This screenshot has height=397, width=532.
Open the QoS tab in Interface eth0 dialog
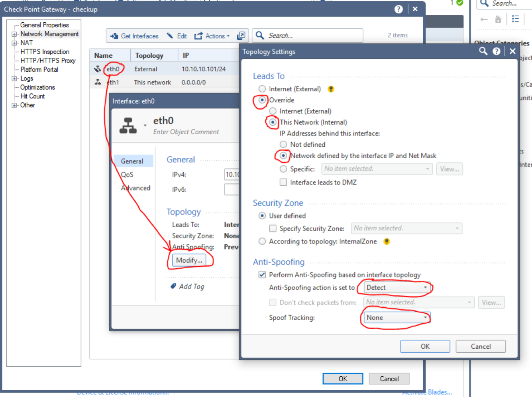[x=127, y=175]
